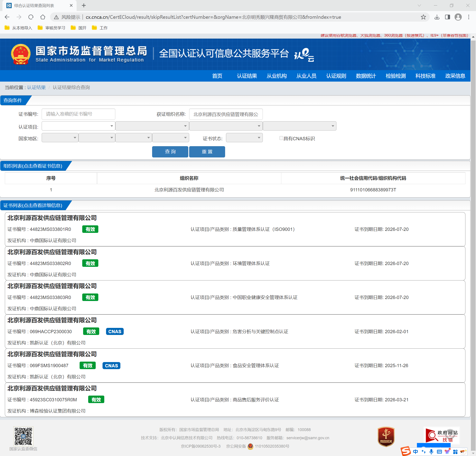Click the 认证结果 breadcrumb link

[x=36, y=88]
